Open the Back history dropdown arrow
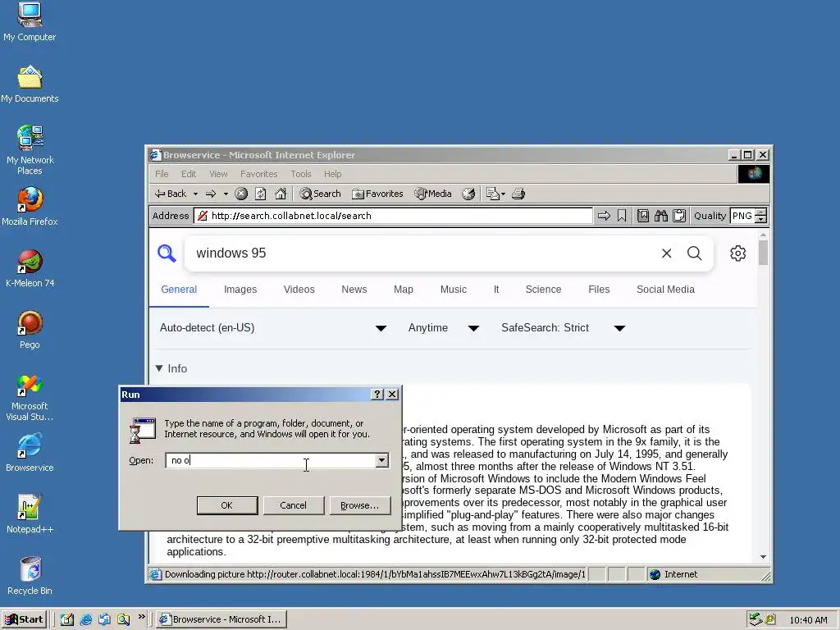The width and height of the screenshot is (840, 630). point(195,194)
